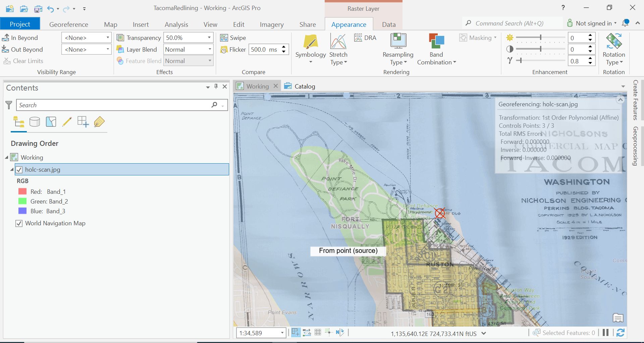Screen dimensions: 644x343
Task: Auto-hide the Contents pane pin
Action: 216,87
